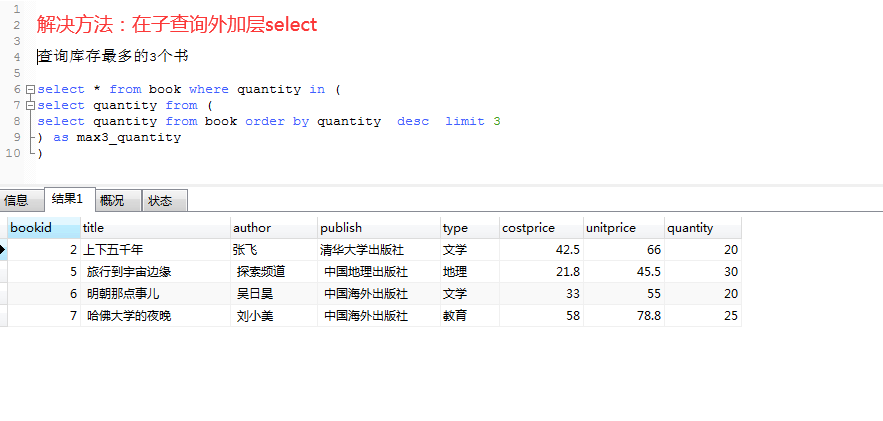Viewport: 883px width, 421px height.
Task: Select costprice cell 58
Action: pyautogui.click(x=541, y=316)
